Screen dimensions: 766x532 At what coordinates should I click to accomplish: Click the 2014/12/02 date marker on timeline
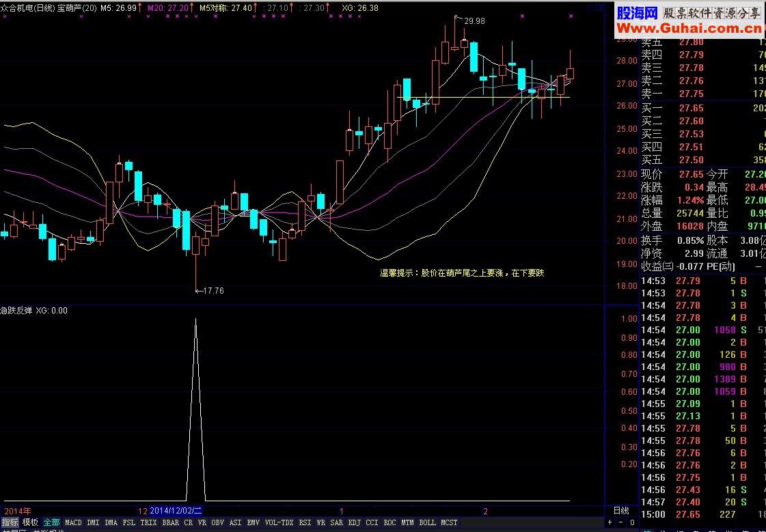[176, 511]
